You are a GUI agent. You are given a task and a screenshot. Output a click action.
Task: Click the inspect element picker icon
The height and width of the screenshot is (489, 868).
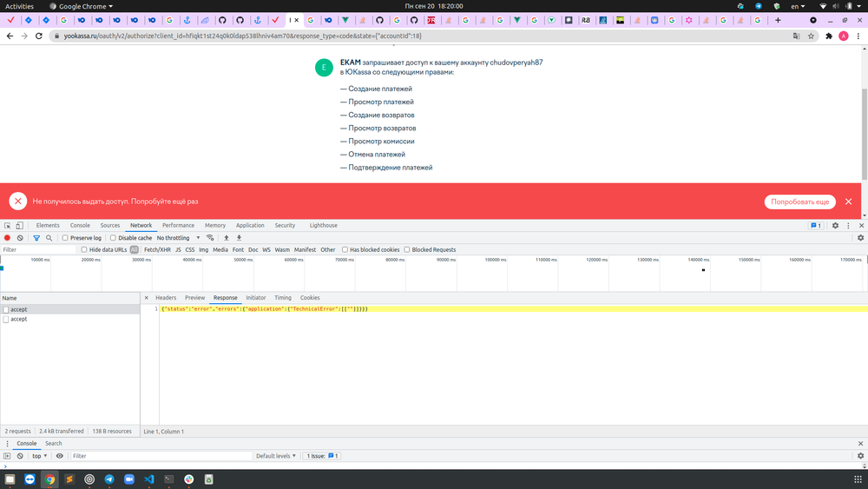click(8, 225)
